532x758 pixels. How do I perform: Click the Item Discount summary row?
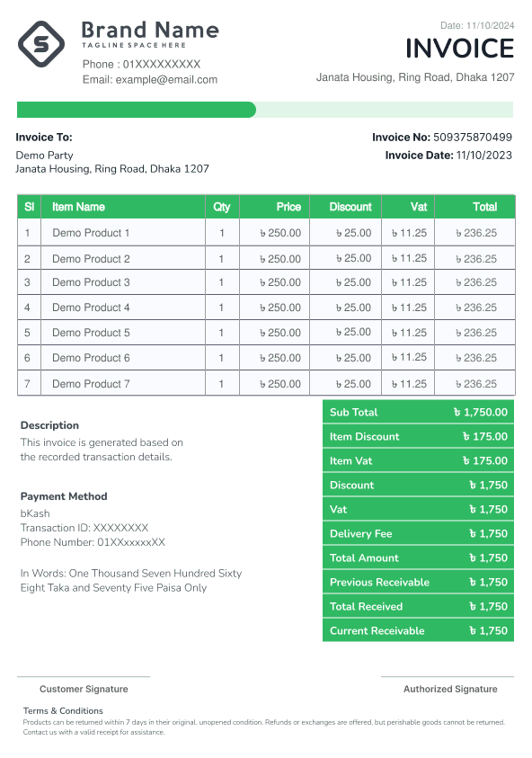418,436
